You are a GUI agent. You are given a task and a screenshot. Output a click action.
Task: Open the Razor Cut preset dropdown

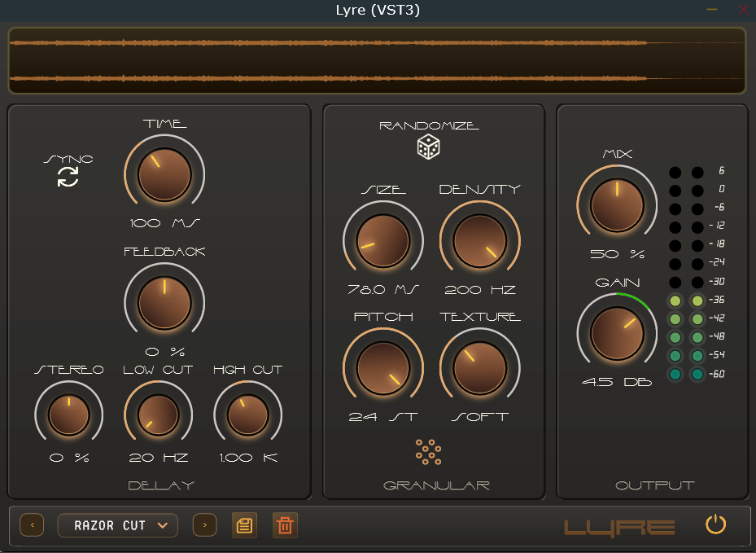(118, 525)
